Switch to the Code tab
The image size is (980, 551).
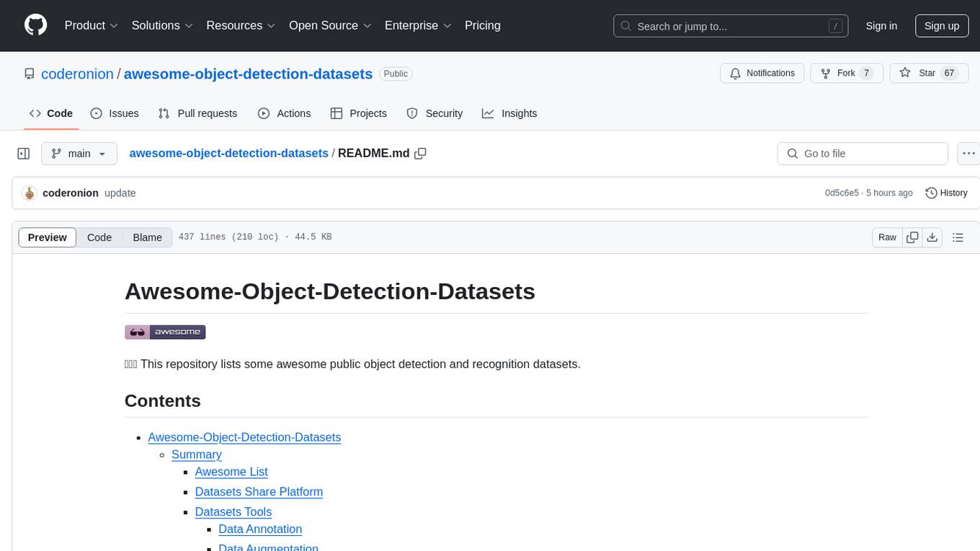pos(51,113)
